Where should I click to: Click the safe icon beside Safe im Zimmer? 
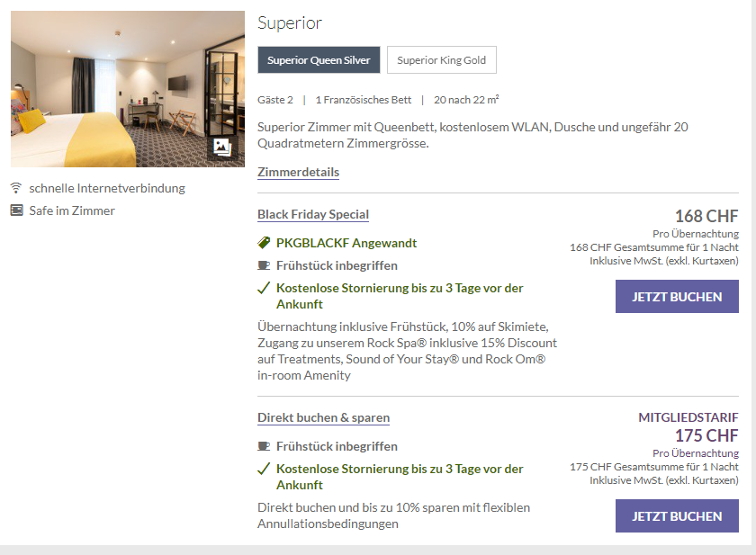click(16, 210)
